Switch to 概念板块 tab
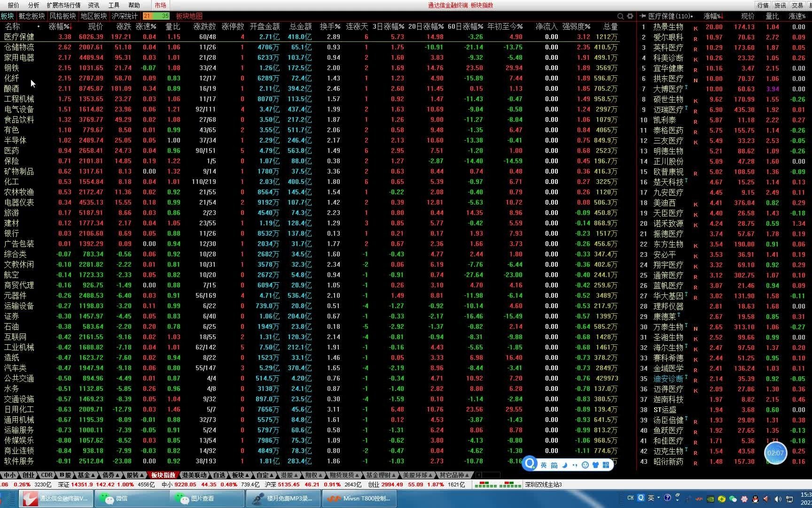812x508 pixels. (x=31, y=16)
